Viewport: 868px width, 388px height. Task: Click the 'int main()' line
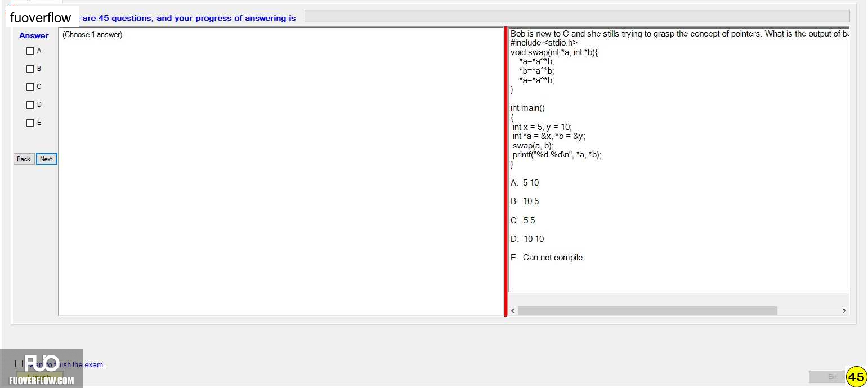tap(527, 108)
